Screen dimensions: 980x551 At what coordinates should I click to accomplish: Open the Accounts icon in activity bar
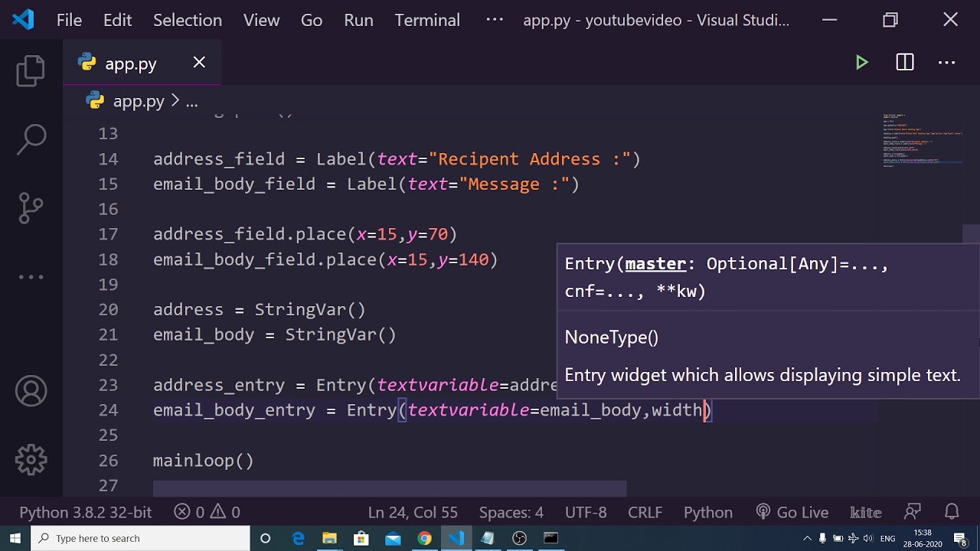point(31,391)
